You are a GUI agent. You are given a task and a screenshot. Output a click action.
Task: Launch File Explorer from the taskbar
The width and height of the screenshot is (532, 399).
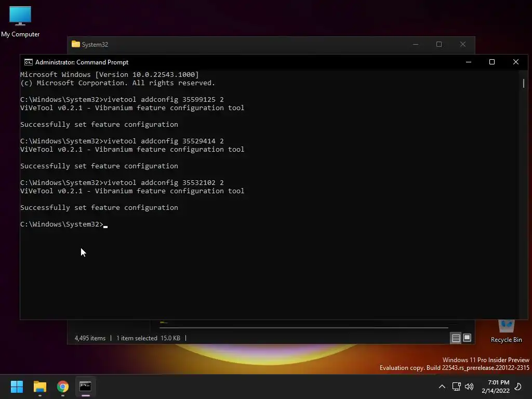click(x=39, y=387)
